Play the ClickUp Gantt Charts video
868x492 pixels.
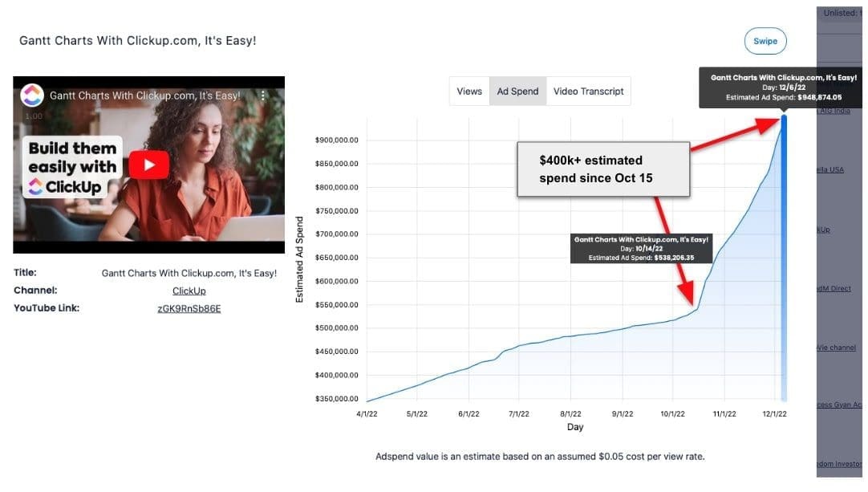[149, 165]
